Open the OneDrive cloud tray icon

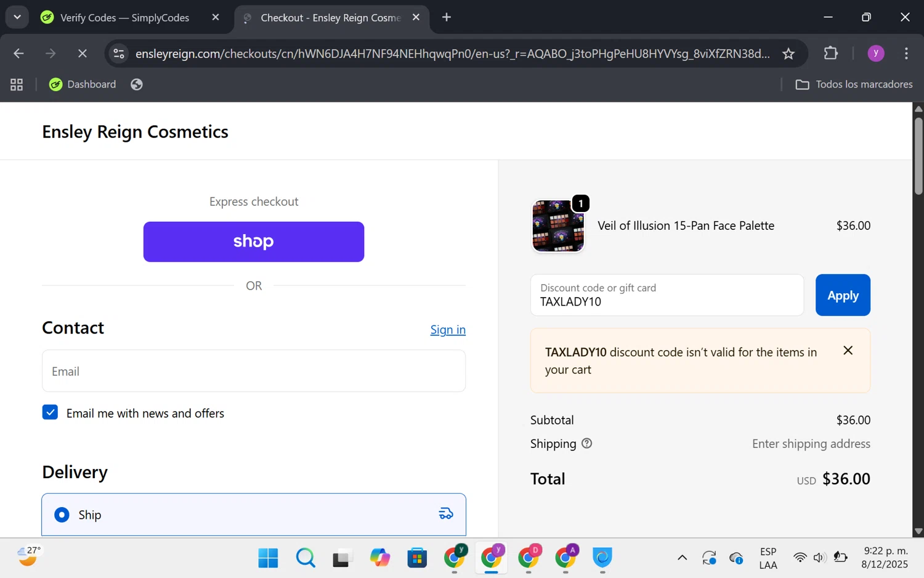pos(736,558)
